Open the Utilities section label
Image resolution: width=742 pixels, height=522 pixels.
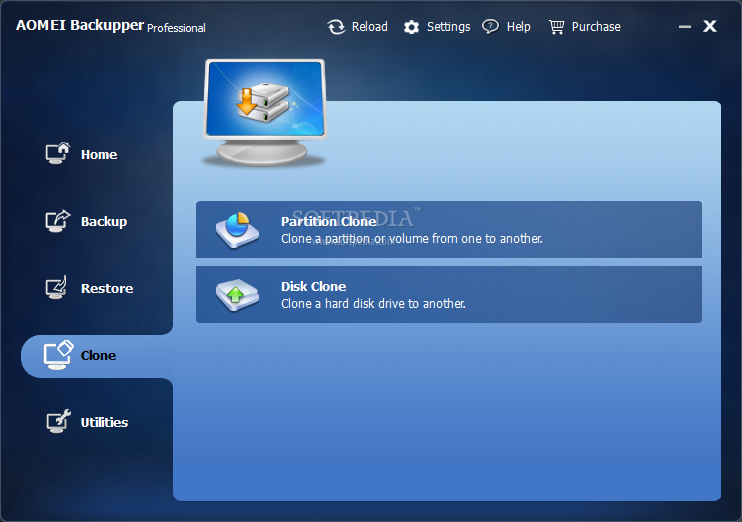point(105,422)
